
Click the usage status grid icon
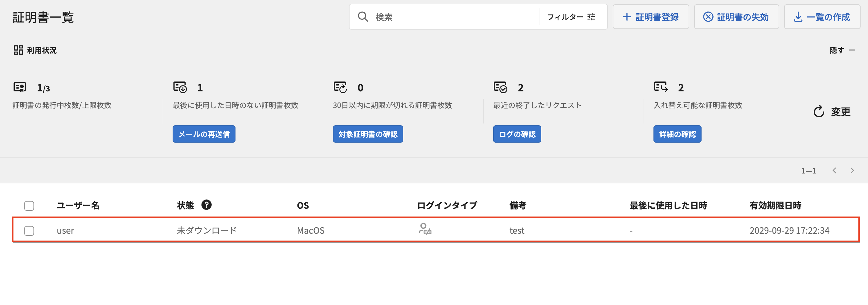[x=18, y=50]
